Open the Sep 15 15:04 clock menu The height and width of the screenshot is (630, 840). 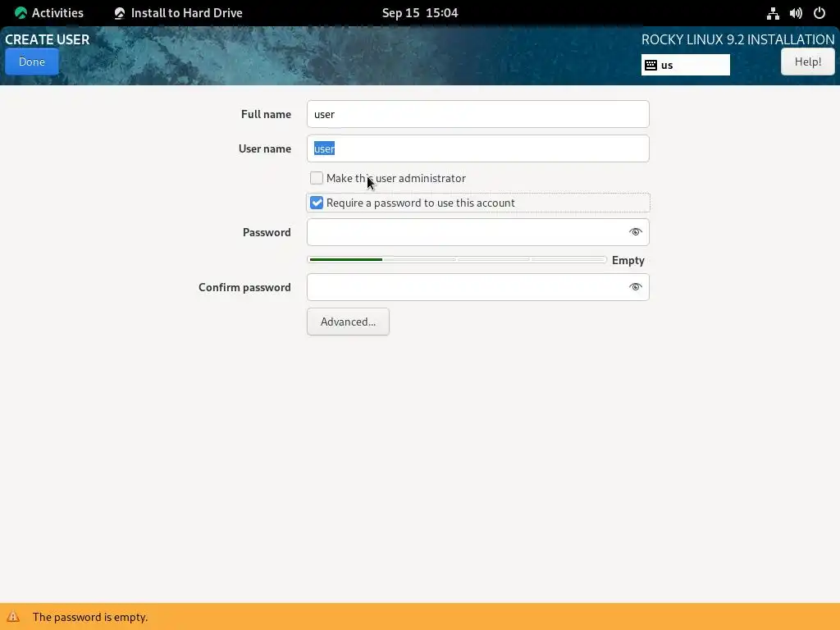coord(420,13)
